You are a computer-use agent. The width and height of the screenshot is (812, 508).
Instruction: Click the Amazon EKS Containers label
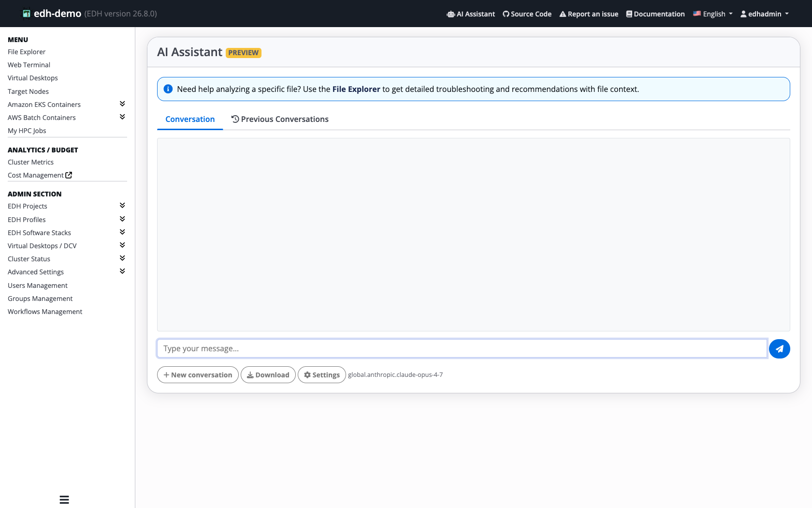coord(44,105)
